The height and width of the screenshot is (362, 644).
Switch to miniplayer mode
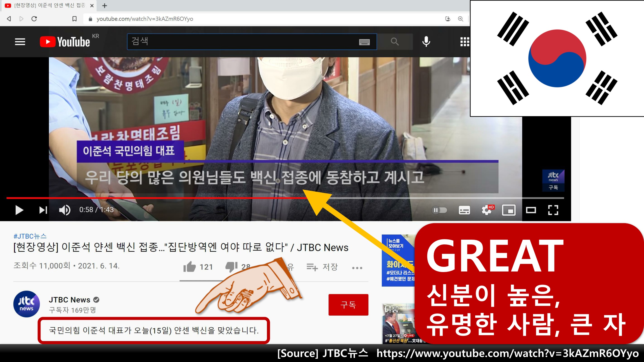click(x=509, y=210)
